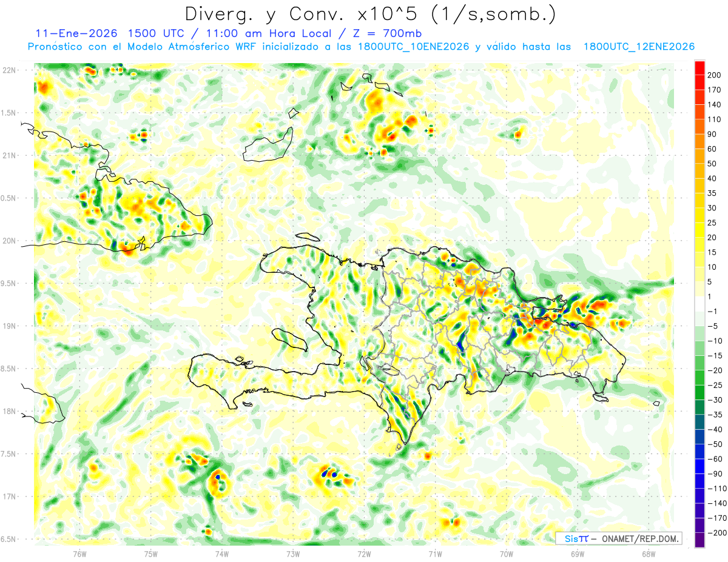This screenshot has height=562, width=728.
Task: Select the '75W' longitude label
Action: 151,553
